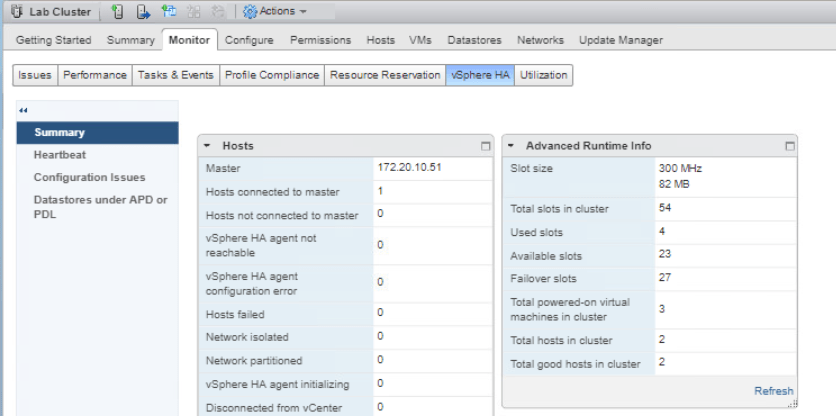The image size is (836, 416).
Task: Collapse the left navigation pane
Action: [23, 110]
